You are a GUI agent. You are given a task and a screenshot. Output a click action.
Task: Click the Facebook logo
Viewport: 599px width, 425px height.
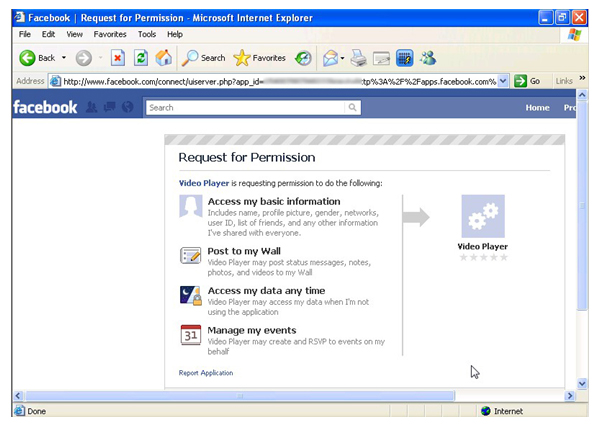(x=45, y=107)
